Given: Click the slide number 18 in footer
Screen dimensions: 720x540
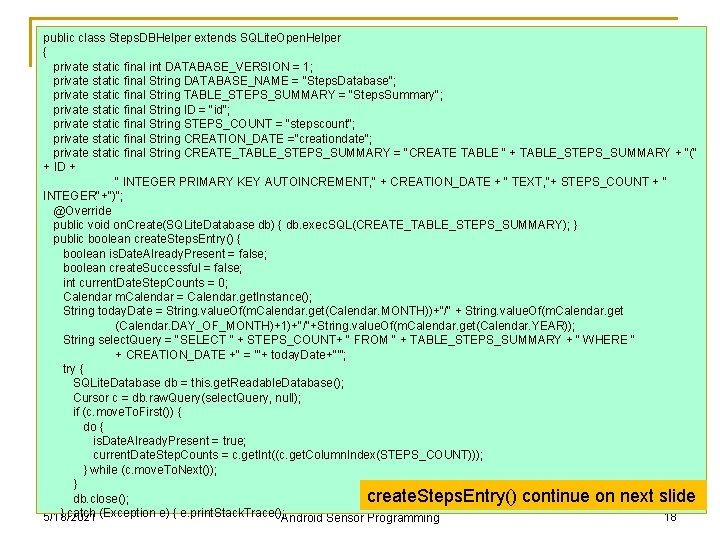Looking at the screenshot, I should 670,517.
